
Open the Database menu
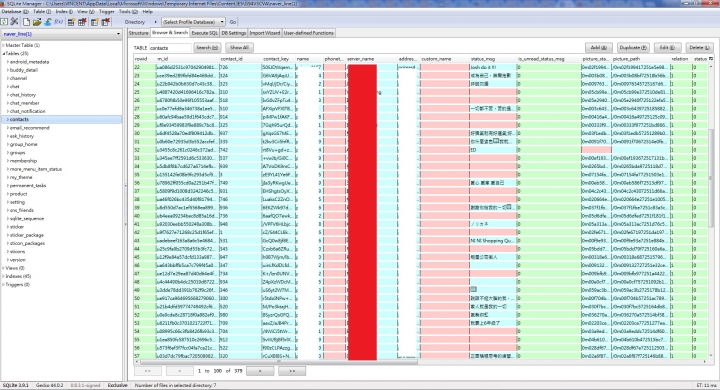pyautogui.click(x=15, y=11)
